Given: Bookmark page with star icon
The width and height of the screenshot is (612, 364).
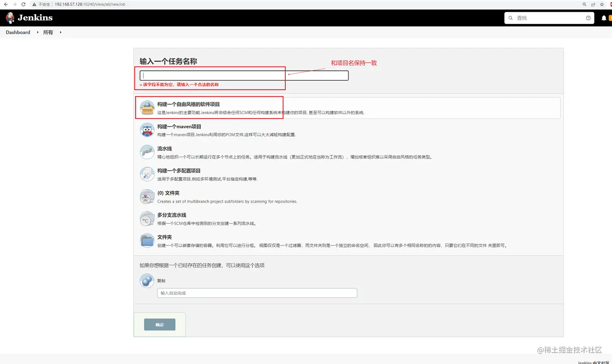Looking at the screenshot, I should (602, 4).
